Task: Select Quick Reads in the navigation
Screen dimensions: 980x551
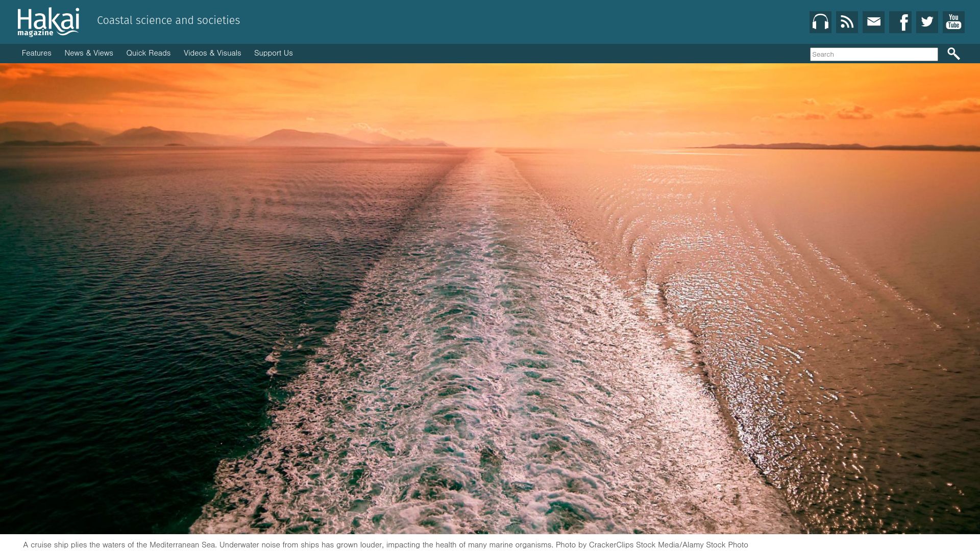Action: (149, 53)
